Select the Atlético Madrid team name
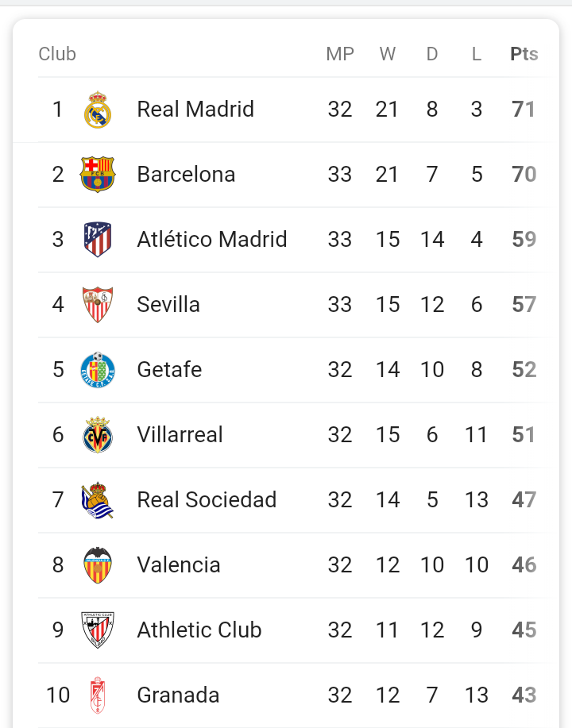This screenshot has width=572, height=728. pyautogui.click(x=212, y=240)
